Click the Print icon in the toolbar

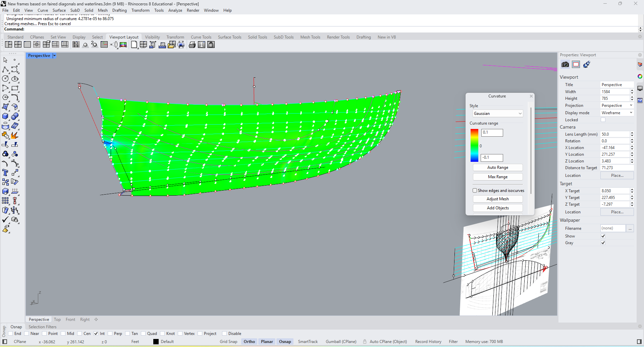coord(192,45)
